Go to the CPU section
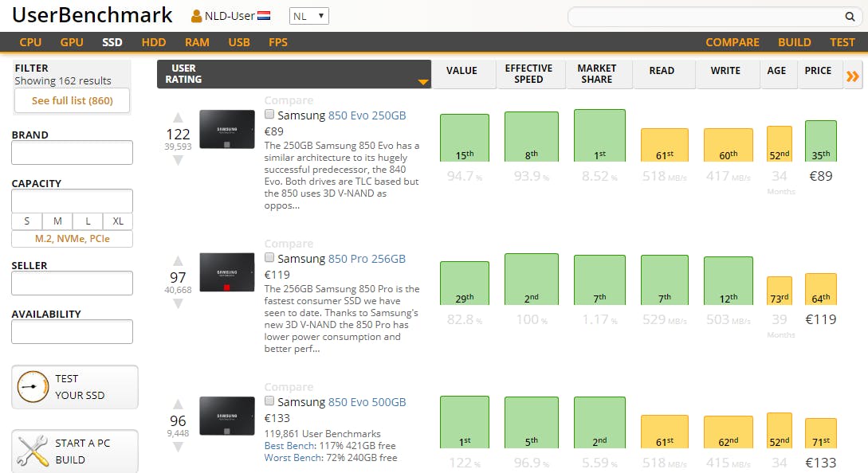 click(x=30, y=42)
